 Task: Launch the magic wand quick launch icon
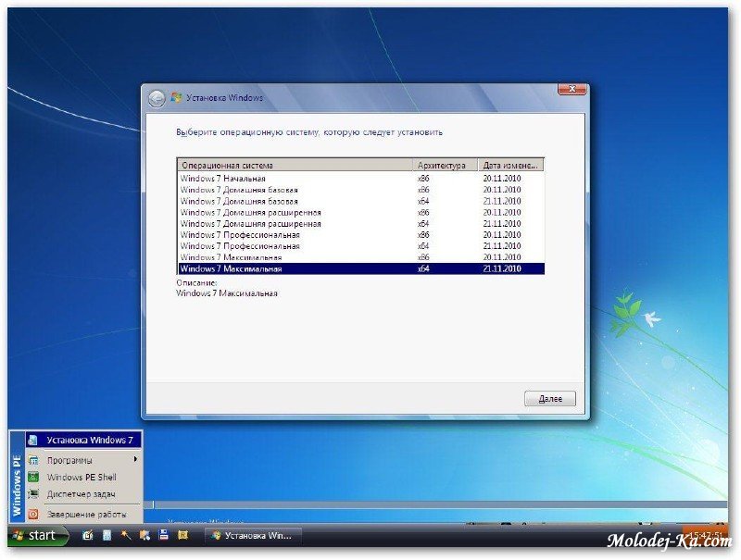click(x=126, y=535)
